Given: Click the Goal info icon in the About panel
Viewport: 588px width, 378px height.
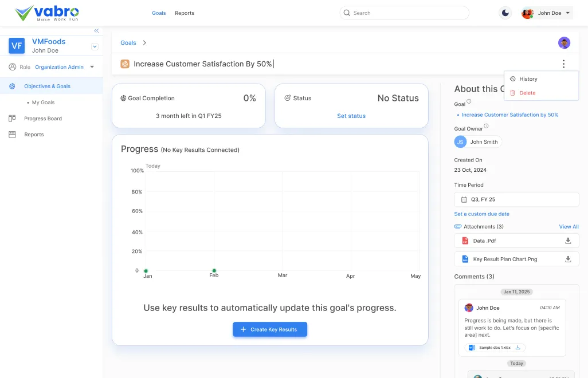Looking at the screenshot, I should pyautogui.click(x=469, y=101).
